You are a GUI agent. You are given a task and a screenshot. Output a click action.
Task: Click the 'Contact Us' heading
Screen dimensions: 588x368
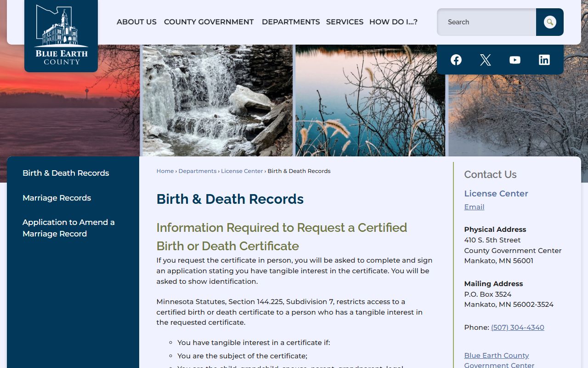point(490,174)
